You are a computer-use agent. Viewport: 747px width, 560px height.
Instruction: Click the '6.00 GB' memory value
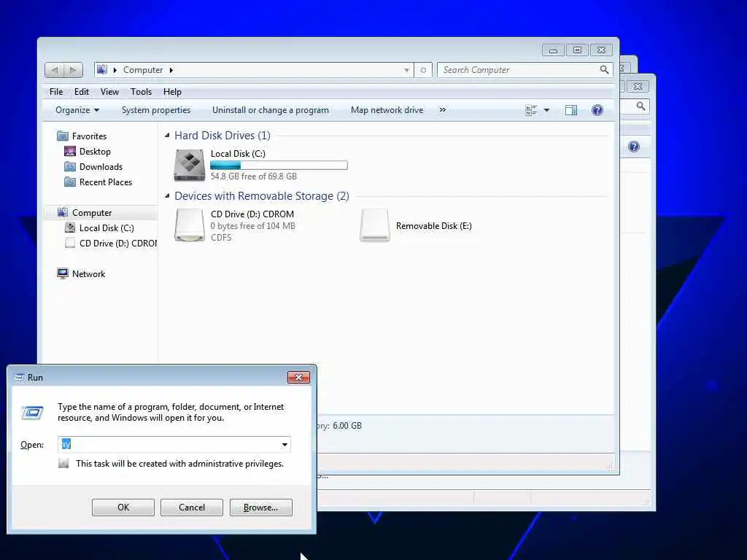[347, 426]
